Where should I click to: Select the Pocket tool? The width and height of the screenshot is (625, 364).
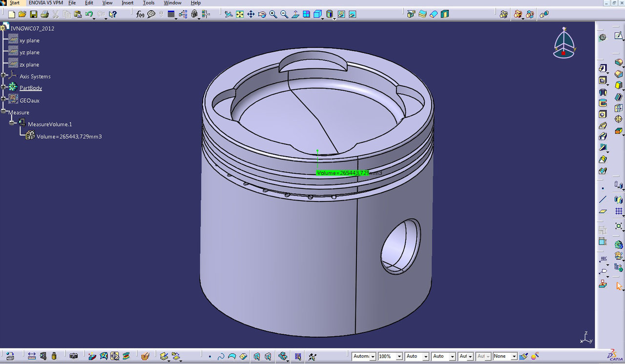603,80
